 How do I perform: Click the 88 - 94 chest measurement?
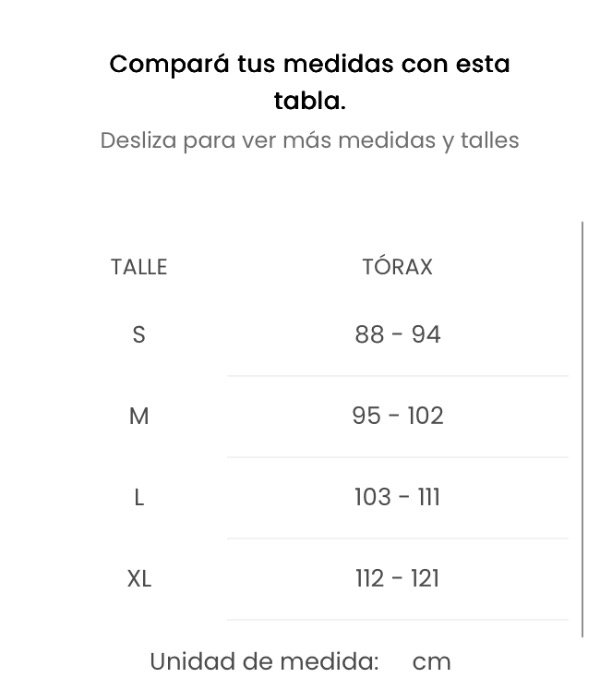pos(398,335)
